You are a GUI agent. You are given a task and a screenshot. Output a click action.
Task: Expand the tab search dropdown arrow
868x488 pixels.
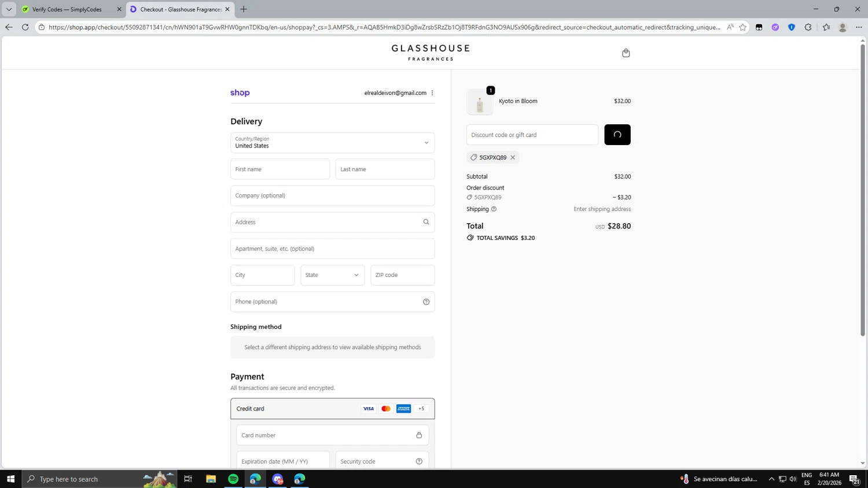coord(9,9)
